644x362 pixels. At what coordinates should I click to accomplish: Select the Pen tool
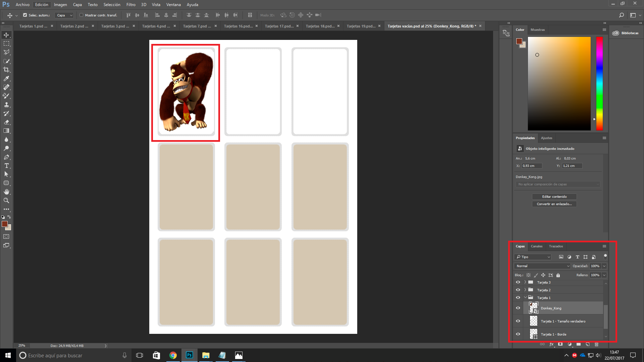(6, 157)
